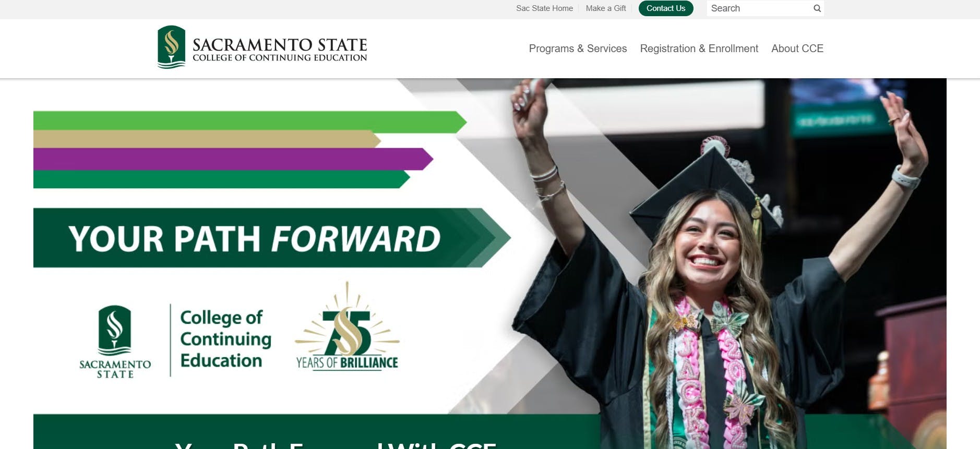Image resolution: width=980 pixels, height=449 pixels.
Task: Click the purple arrow stripe
Action: pos(233,159)
